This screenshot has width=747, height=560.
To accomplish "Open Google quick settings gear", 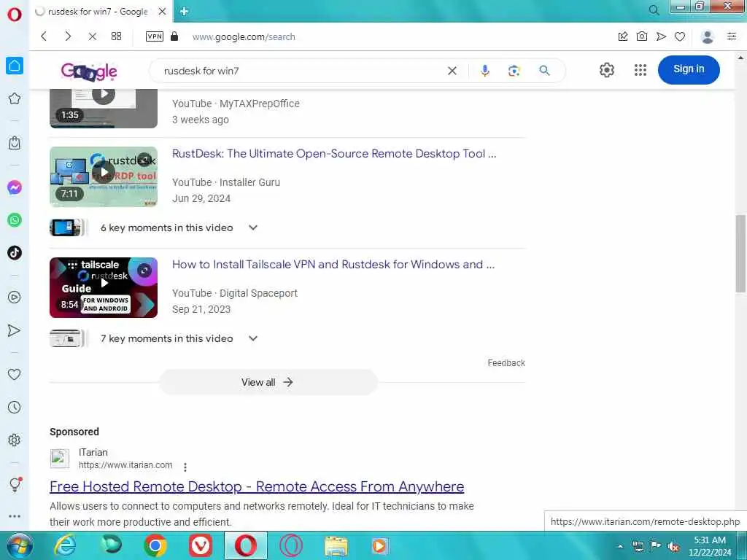I will coord(606,70).
